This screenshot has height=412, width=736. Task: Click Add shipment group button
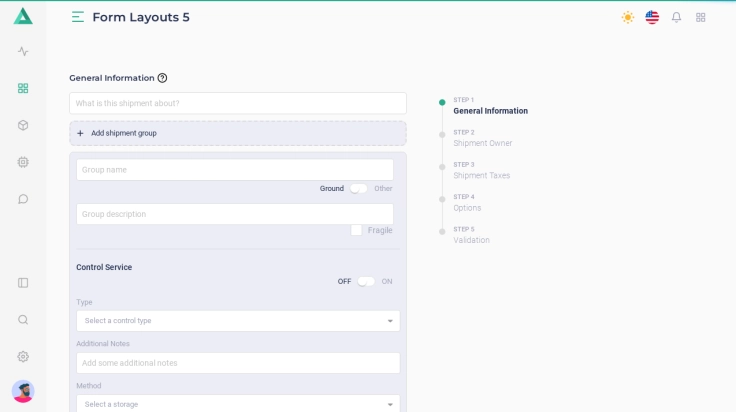pyautogui.click(x=238, y=133)
